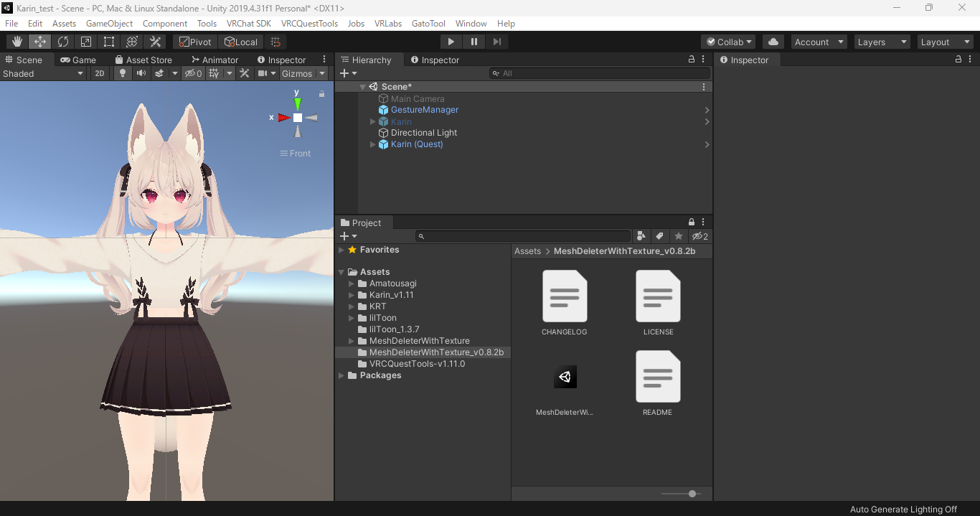Toggle Pivot handle position
The width and height of the screenshot is (980, 516).
tap(194, 42)
